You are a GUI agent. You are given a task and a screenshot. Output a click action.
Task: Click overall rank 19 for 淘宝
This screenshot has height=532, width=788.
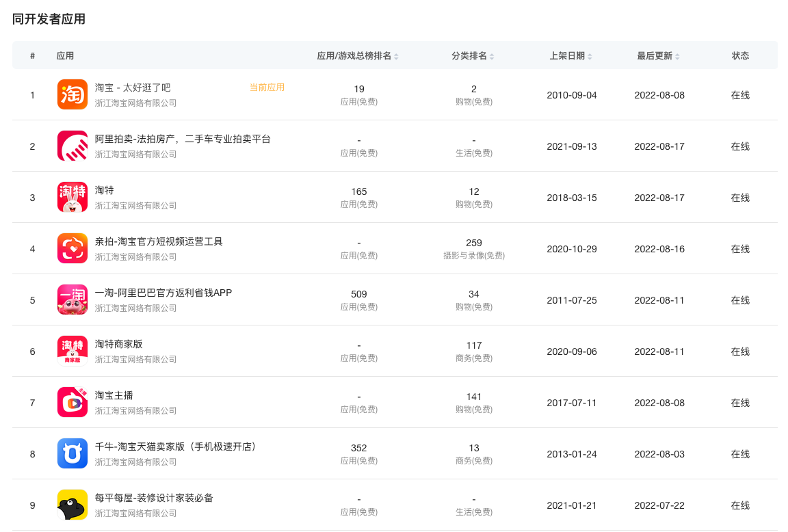coord(359,89)
